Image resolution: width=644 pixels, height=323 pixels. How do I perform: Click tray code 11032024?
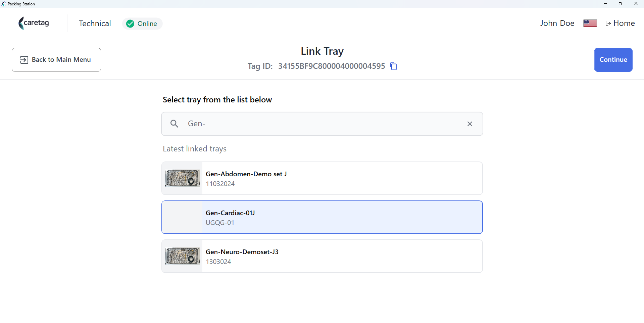pos(220,184)
